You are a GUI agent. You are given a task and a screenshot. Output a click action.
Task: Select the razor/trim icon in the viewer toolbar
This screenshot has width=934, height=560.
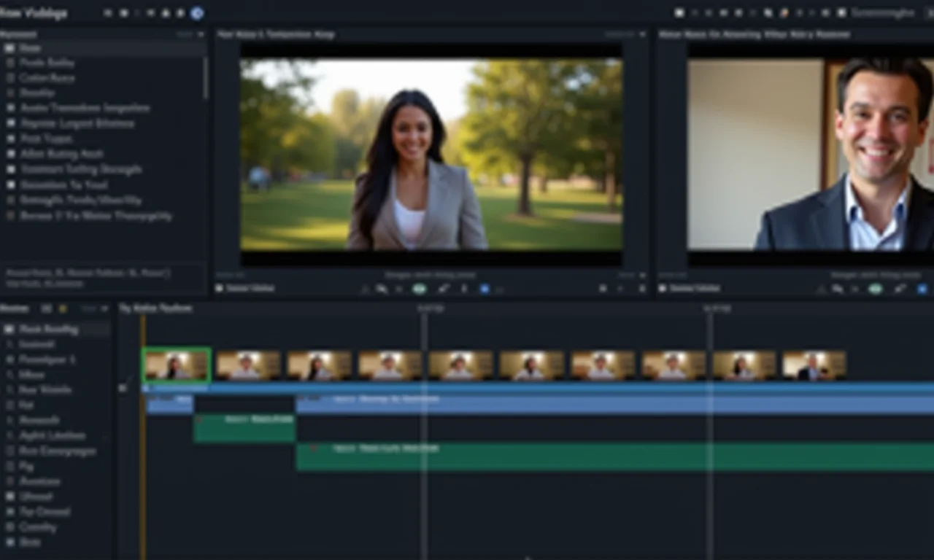coord(445,288)
